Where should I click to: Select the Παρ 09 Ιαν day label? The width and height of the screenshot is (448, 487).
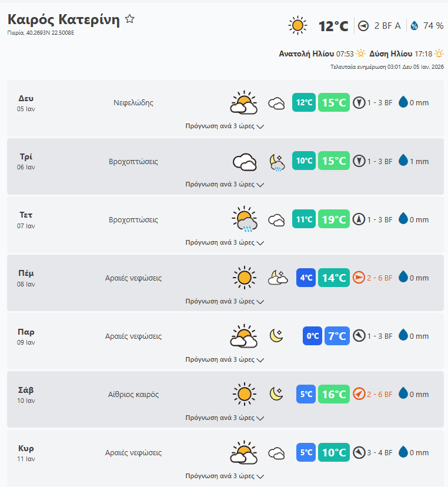point(26,336)
